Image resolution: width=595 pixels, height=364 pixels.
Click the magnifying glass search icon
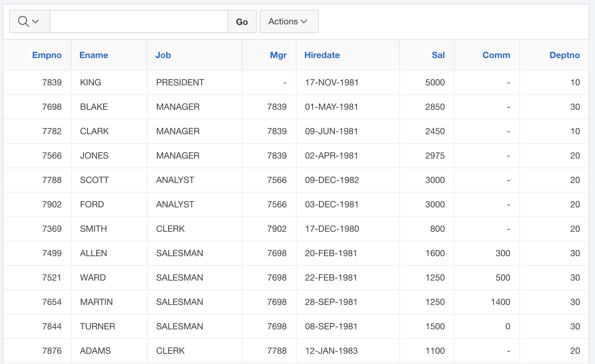point(23,21)
